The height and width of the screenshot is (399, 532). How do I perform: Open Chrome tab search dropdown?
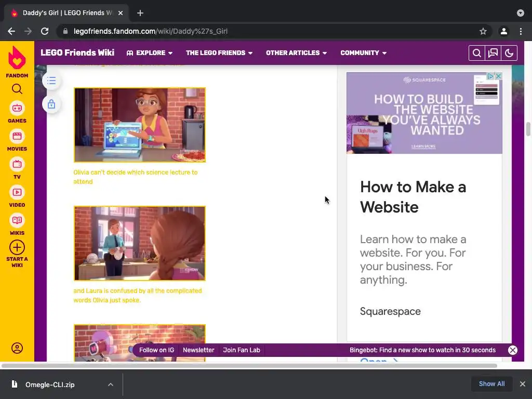click(x=521, y=13)
